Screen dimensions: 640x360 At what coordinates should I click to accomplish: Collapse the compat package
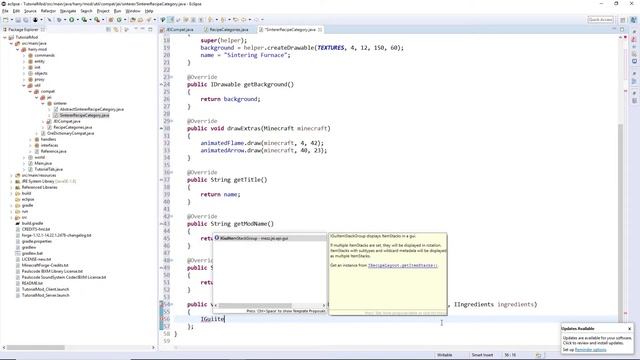pos(30,91)
